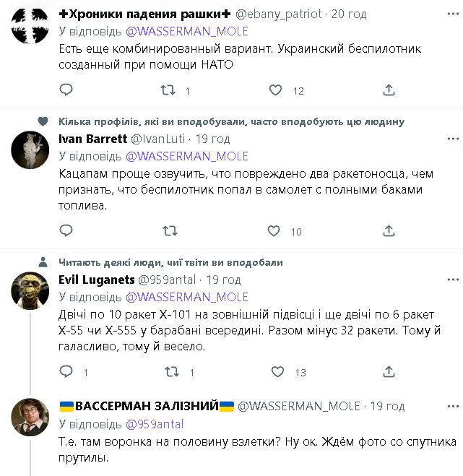Open @WASSERMAN_MOLE mention in first tweet
463x476 pixels.
pyautogui.click(x=187, y=31)
